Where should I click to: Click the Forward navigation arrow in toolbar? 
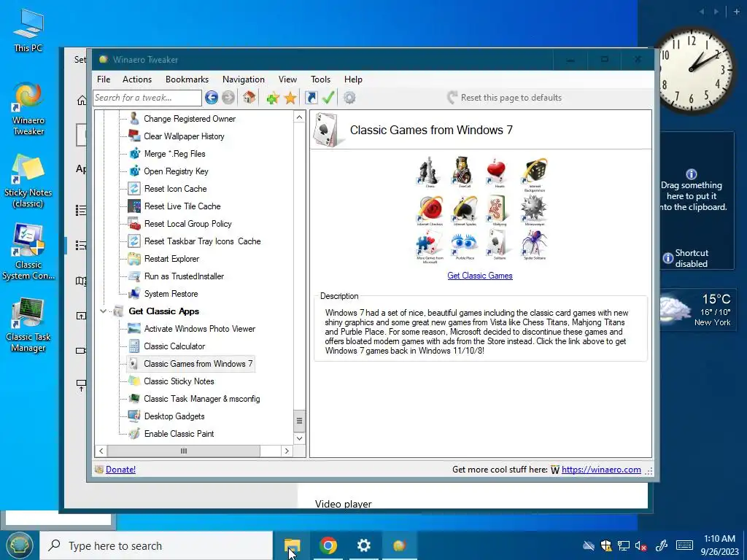click(x=228, y=98)
